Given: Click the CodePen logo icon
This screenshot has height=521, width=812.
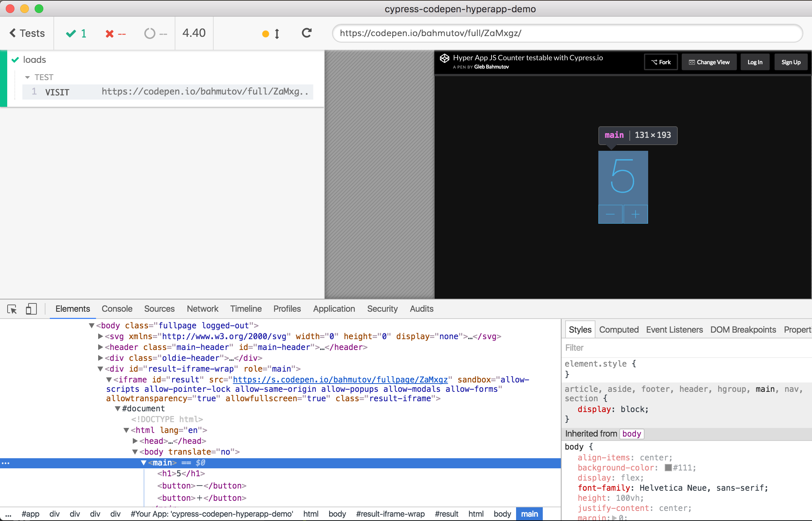Looking at the screenshot, I should [444, 58].
